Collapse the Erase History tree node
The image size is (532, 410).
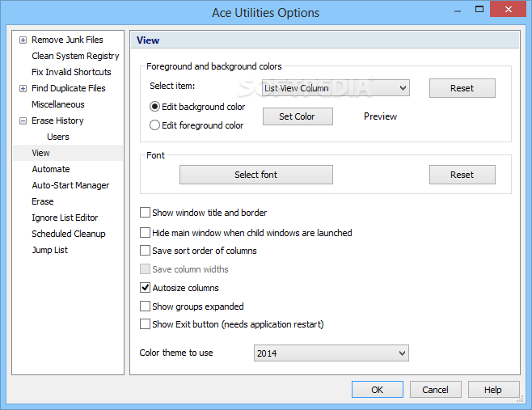point(23,120)
